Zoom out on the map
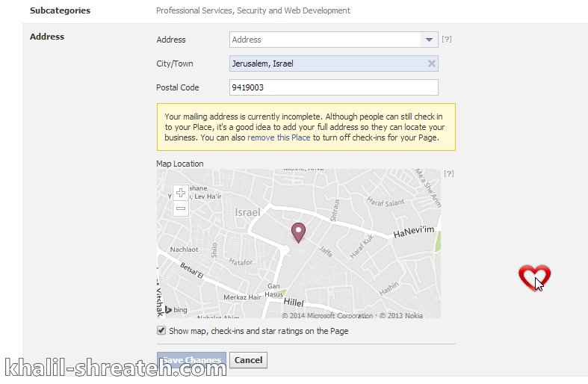The height and width of the screenshot is (384, 588). (x=182, y=208)
